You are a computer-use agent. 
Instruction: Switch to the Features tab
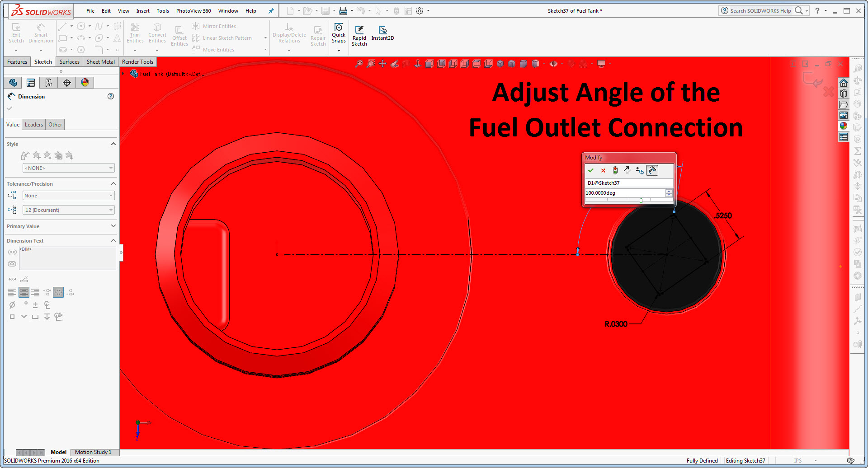(17, 62)
